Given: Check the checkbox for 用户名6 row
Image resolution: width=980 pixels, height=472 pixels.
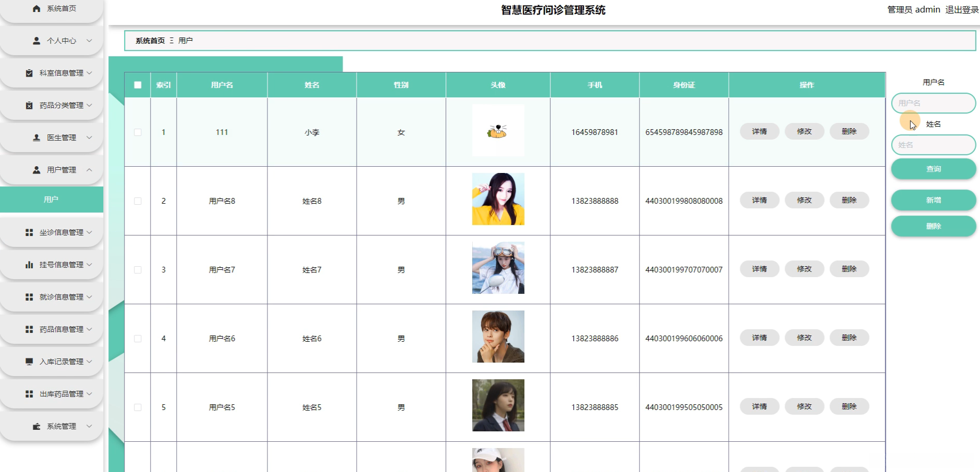Looking at the screenshot, I should tap(138, 339).
